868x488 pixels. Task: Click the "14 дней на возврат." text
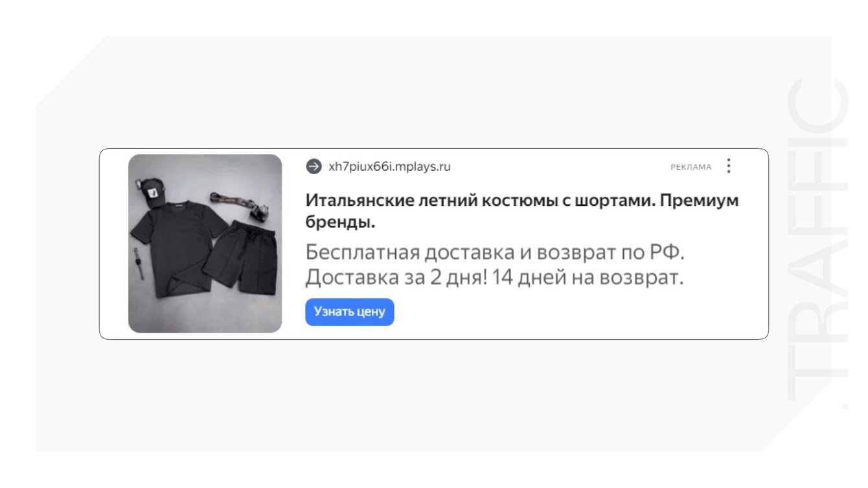point(588,278)
